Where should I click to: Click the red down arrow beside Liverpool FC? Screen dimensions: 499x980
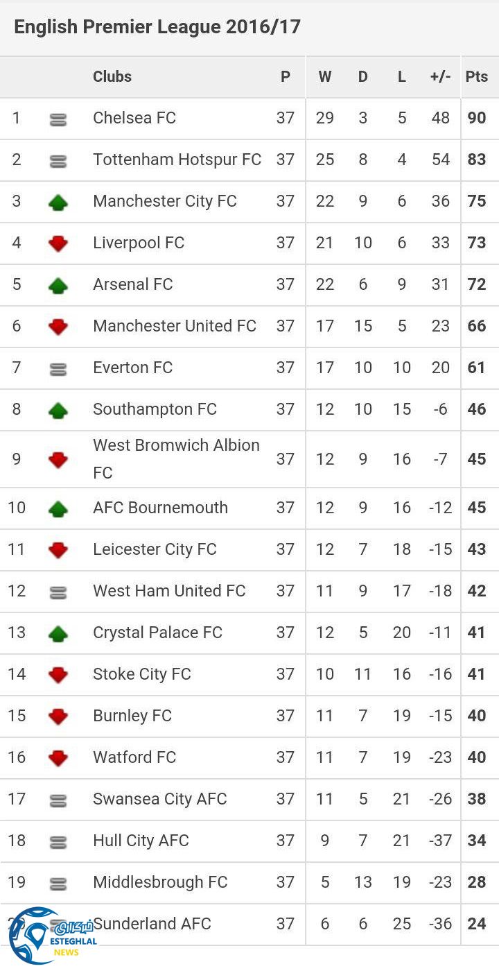[x=58, y=243]
